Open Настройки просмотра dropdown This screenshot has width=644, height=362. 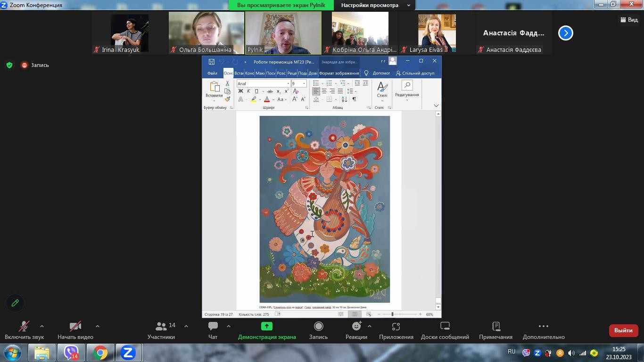375,5
